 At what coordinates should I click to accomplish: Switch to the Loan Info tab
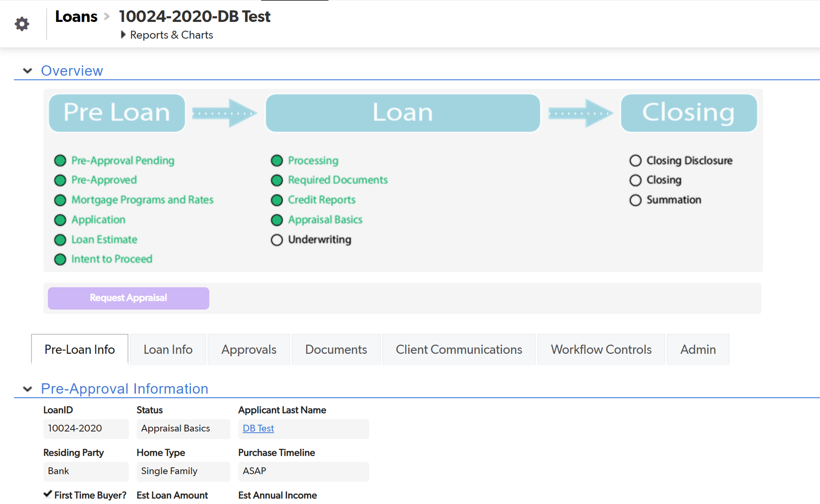click(168, 349)
